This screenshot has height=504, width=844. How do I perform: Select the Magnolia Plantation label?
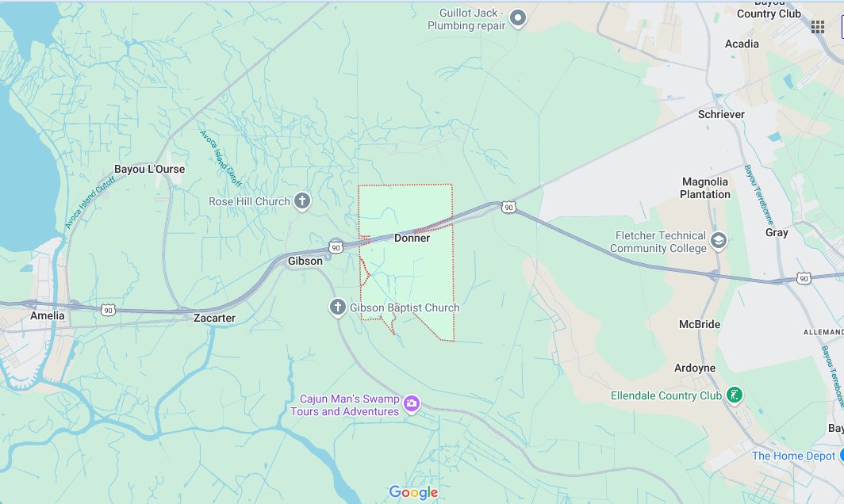coord(705,188)
